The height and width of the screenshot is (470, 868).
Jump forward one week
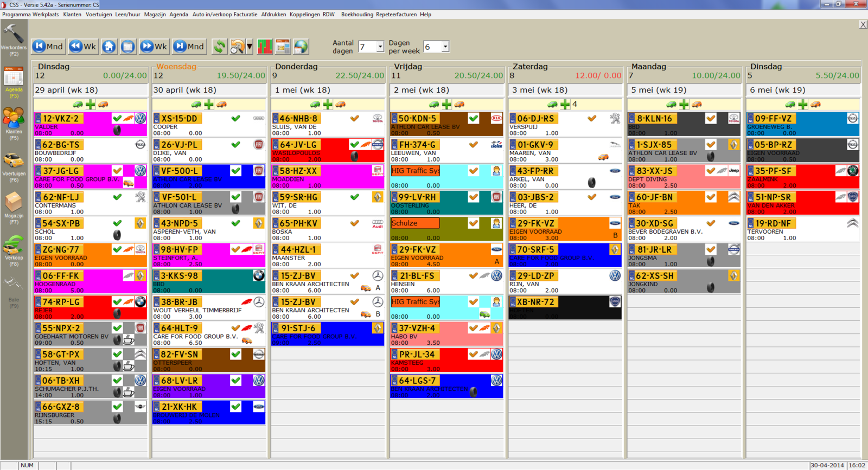tap(154, 47)
